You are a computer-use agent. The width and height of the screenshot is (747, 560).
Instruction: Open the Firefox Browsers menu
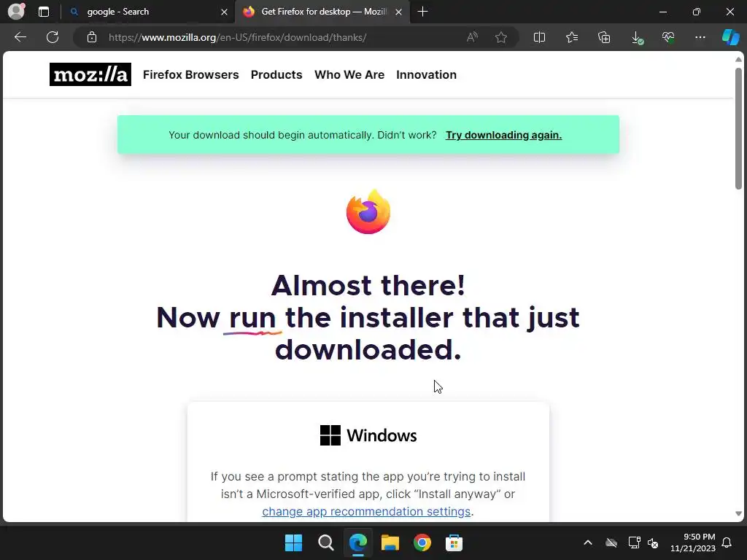point(190,75)
